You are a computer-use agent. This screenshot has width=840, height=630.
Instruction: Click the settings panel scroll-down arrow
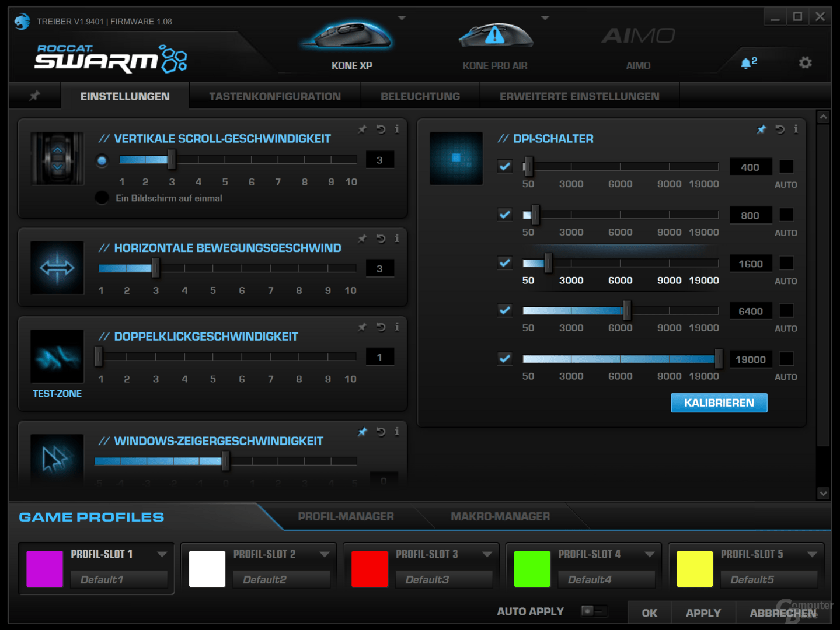pyautogui.click(x=823, y=493)
